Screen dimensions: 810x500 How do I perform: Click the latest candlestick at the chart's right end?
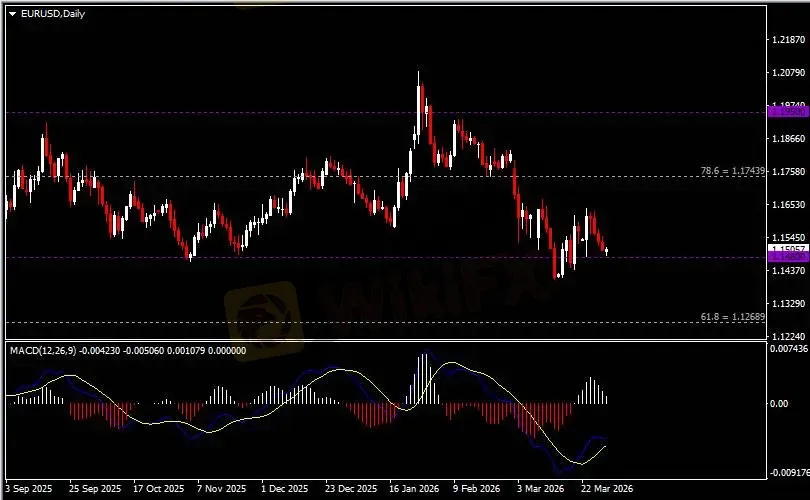(x=607, y=250)
